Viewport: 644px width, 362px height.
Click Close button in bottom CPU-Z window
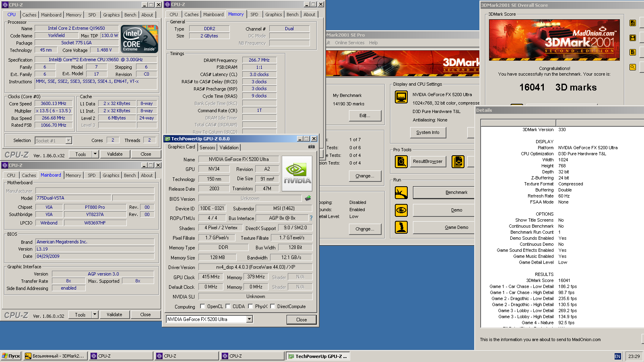[x=146, y=315]
